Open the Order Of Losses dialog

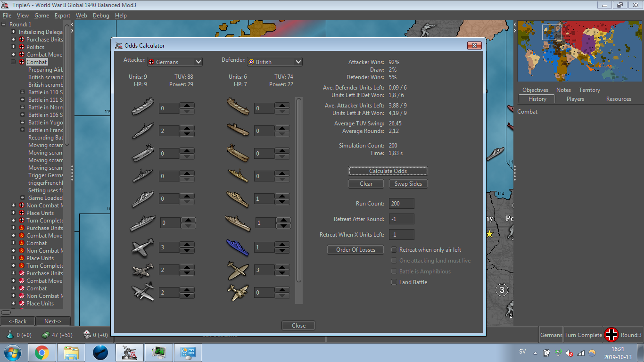tap(356, 250)
